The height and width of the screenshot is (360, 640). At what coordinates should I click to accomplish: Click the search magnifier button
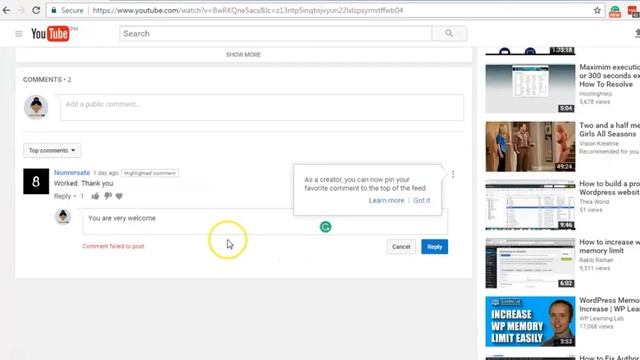[x=449, y=33]
